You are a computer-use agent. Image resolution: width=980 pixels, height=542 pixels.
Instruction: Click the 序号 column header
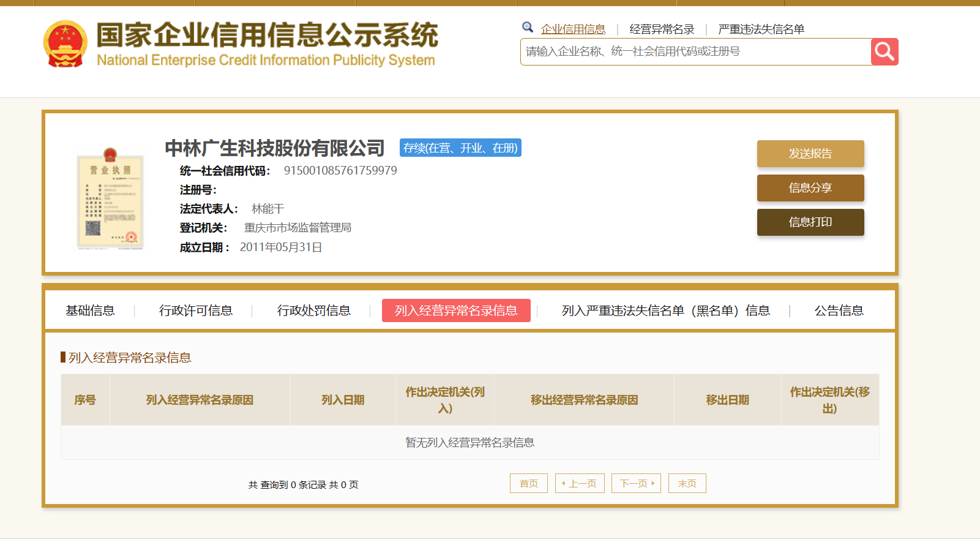pyautogui.click(x=85, y=400)
